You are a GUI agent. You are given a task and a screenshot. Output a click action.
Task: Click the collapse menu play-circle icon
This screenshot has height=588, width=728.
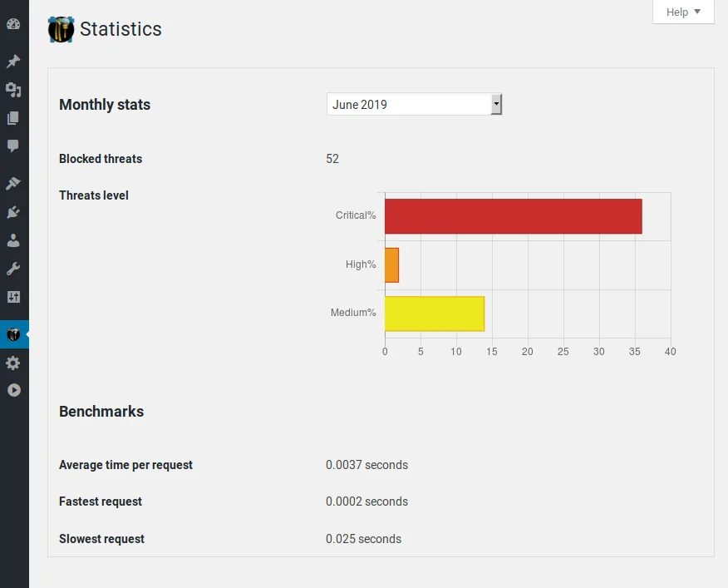click(x=14, y=390)
